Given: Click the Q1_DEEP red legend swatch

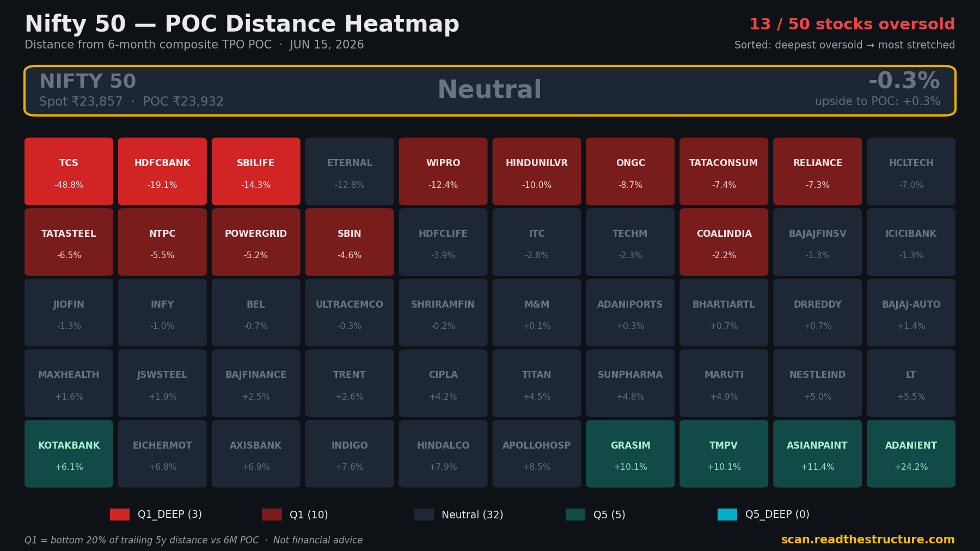Looking at the screenshot, I should [120, 515].
